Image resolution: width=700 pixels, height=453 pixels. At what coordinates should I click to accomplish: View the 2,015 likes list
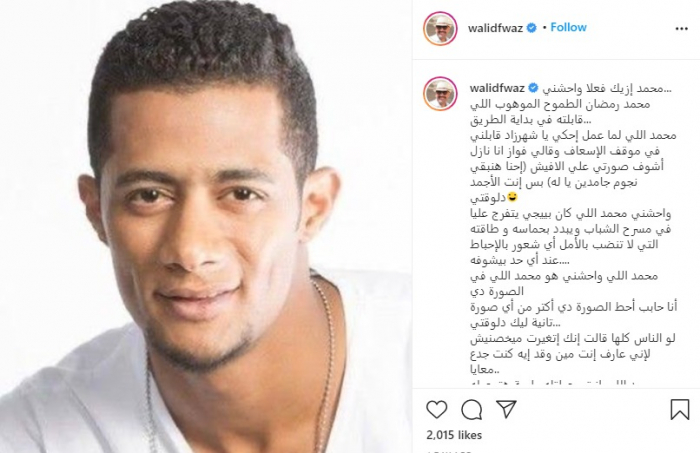click(x=454, y=435)
